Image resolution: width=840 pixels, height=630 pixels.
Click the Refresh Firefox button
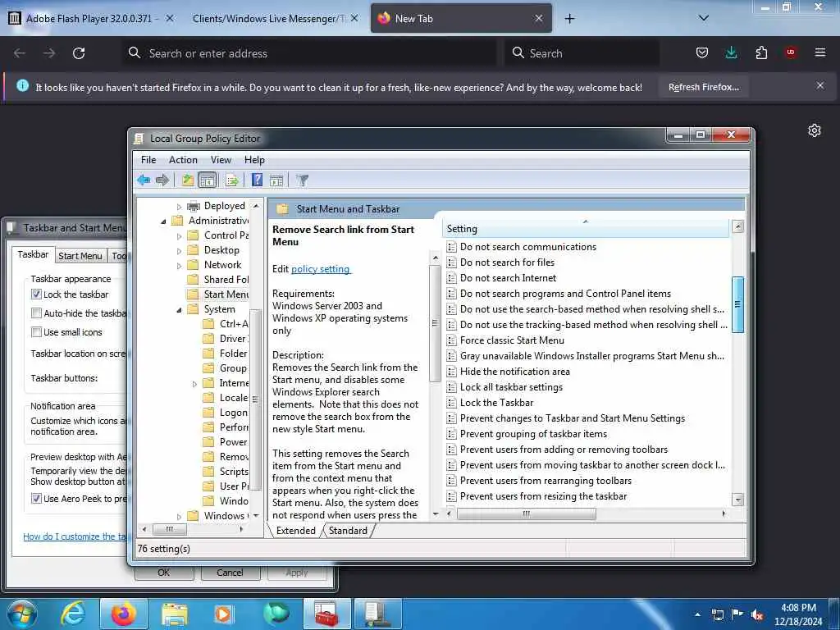(x=703, y=87)
